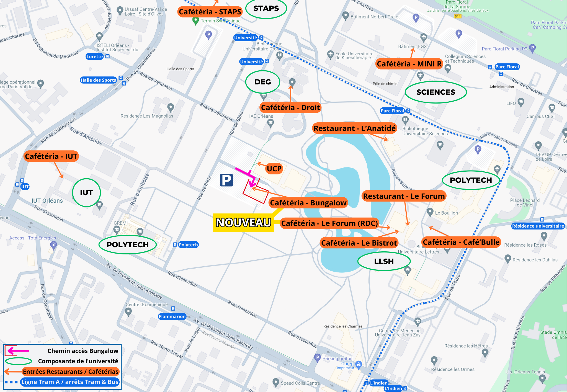Click the Parc Floral Parking P2 icon
The height and width of the screenshot is (392, 567).
[x=532, y=48]
